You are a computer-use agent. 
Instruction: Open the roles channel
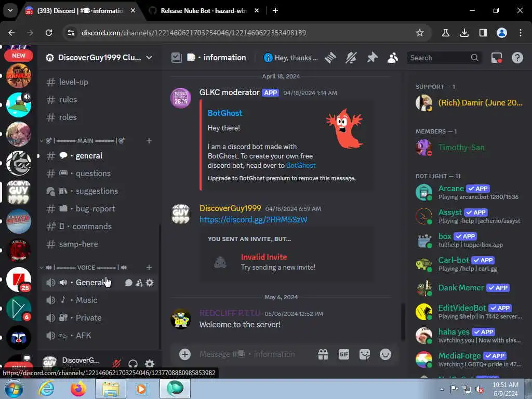(100, 117)
